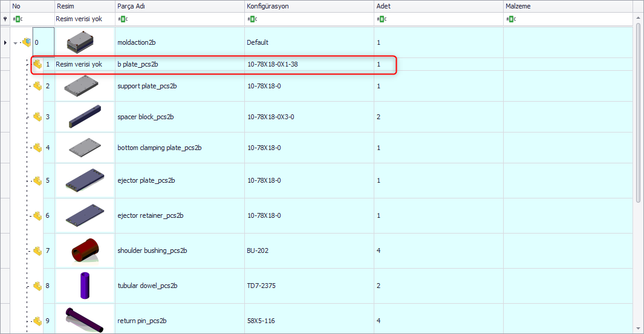
Task: Click the vertical scrollbar thumb
Action: pyautogui.click(x=638, y=113)
